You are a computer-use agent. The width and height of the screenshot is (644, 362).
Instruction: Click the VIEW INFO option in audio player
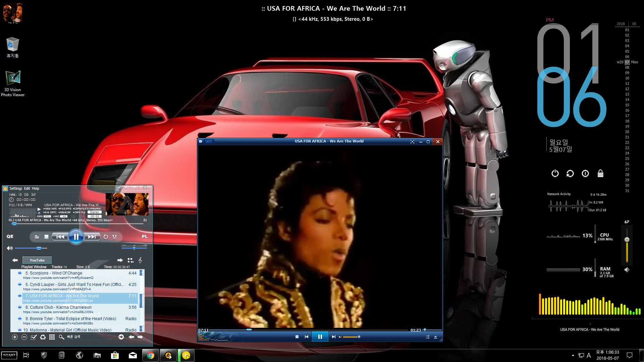[50, 208]
